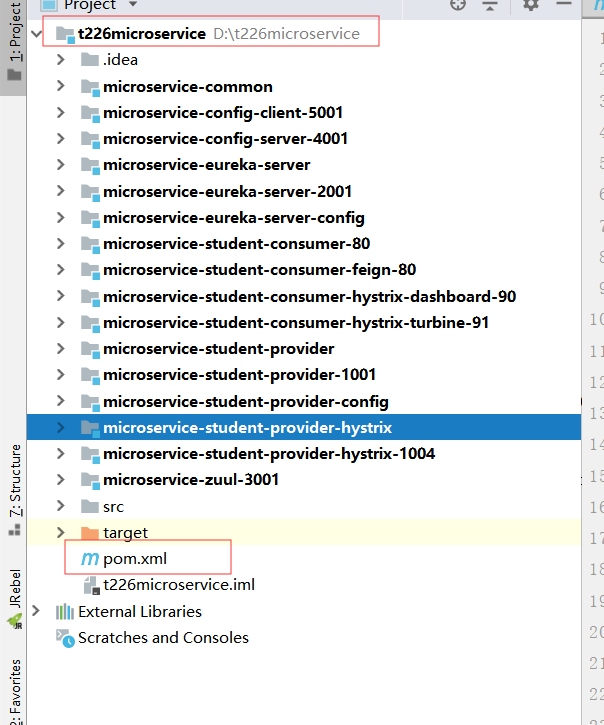Collapse the t226microservice root node
604x725 pixels.
37,34
